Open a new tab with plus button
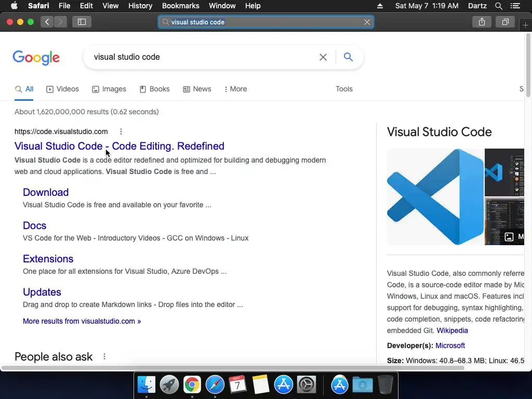The image size is (532, 399). (x=525, y=25)
